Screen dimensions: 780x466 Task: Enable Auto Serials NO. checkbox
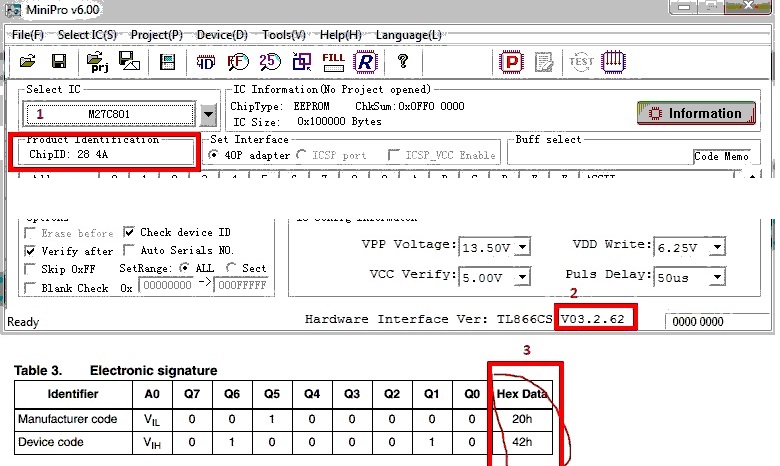coord(129,250)
